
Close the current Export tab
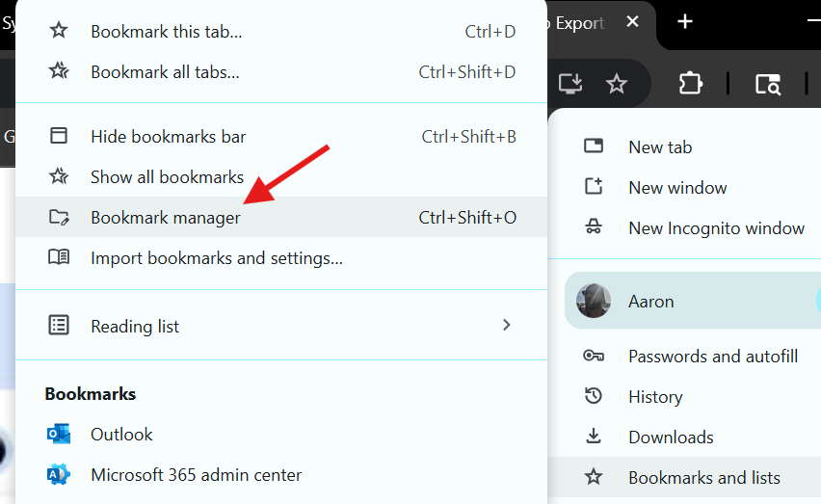[x=631, y=22]
